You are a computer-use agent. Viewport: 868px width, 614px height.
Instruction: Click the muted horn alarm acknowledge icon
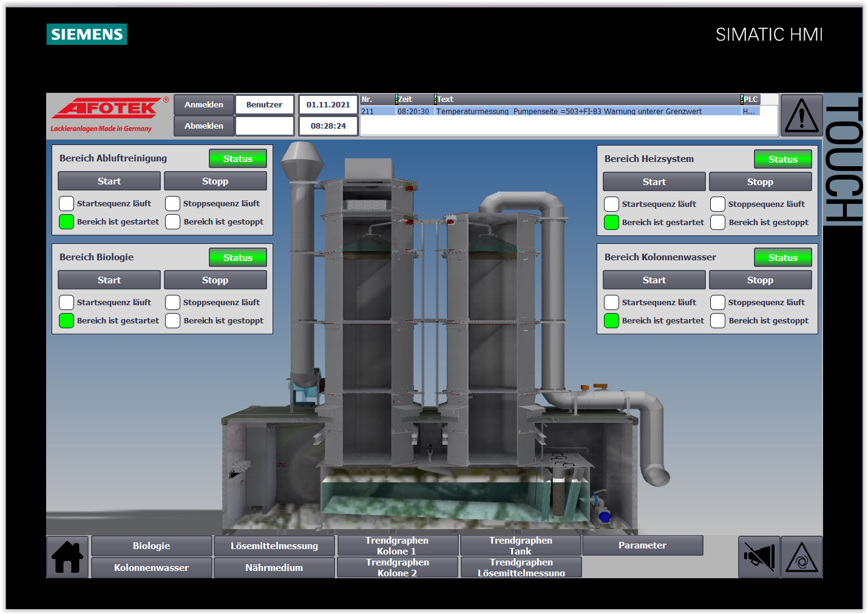click(x=759, y=557)
